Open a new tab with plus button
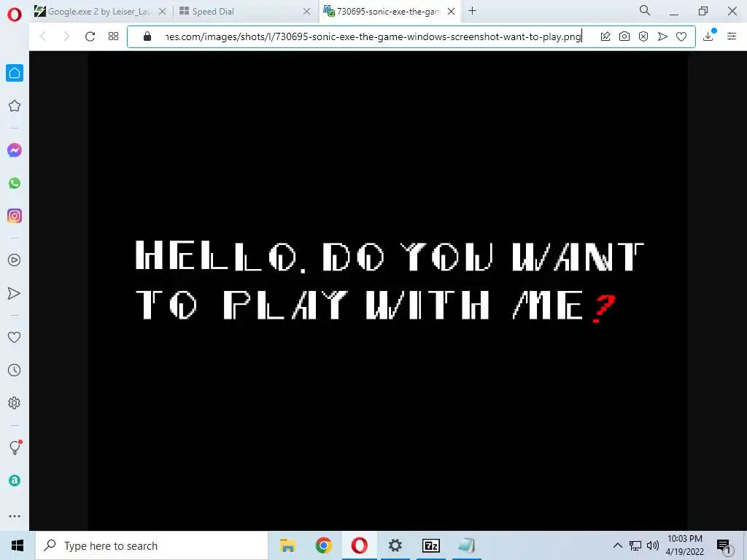The height and width of the screenshot is (560, 747). coord(472,11)
